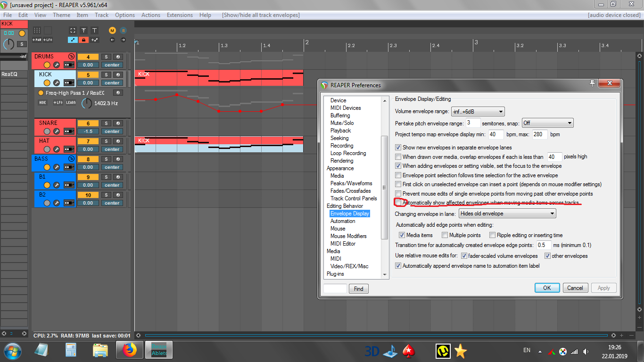Image resolution: width=644 pixels, height=362 pixels.
Task: Pin the REAPER Preferences window
Action: [593, 83]
